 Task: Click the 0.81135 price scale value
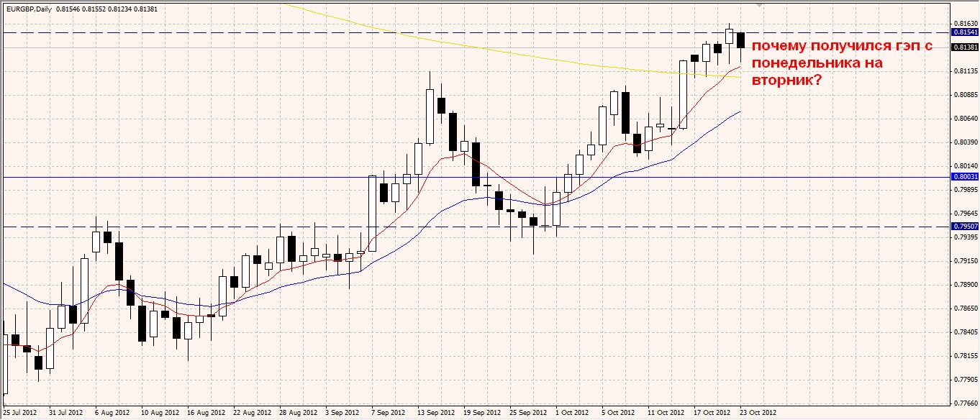click(964, 71)
